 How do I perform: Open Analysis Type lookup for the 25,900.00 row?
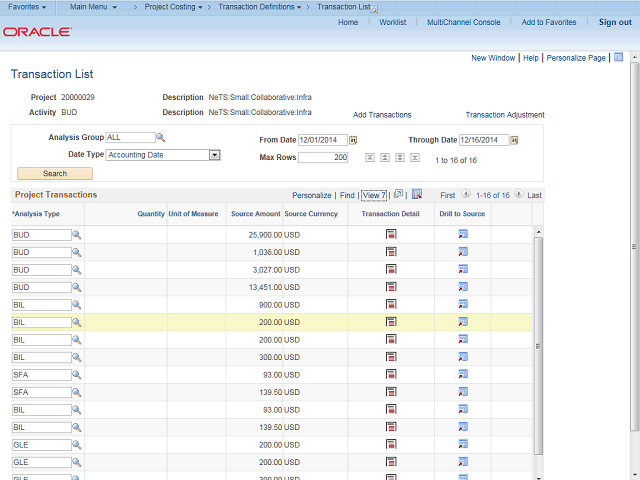[x=76, y=235]
